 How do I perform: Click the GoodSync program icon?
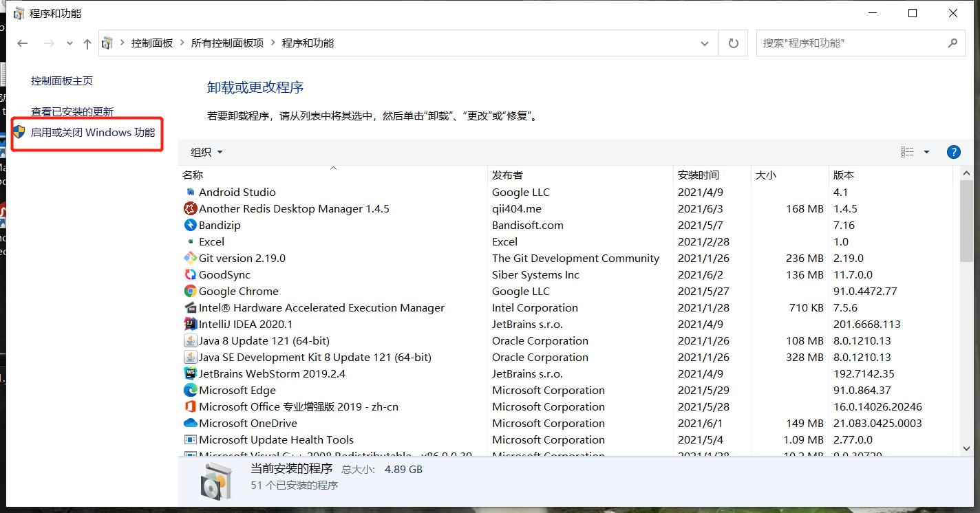[x=191, y=274]
